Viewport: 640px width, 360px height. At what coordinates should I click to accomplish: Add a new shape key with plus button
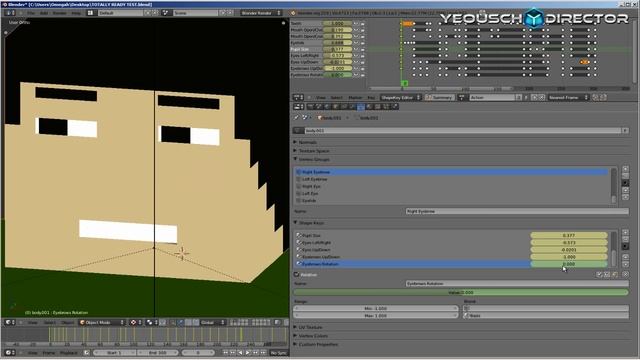pos(626,232)
